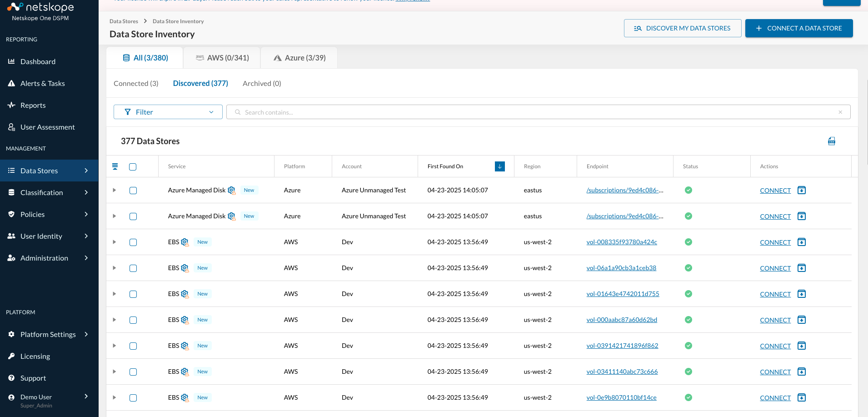Select checkbox for vol-000aabc87a60d62bd row
This screenshot has width=868, height=417.
[133, 320]
